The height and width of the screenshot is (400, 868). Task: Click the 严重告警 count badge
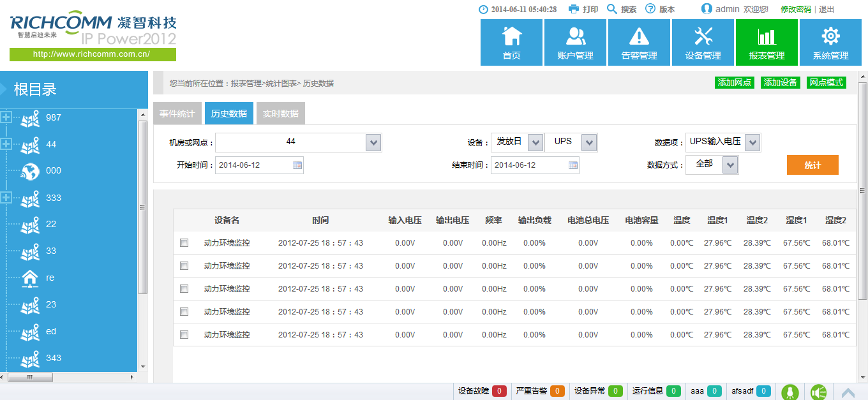click(x=557, y=391)
